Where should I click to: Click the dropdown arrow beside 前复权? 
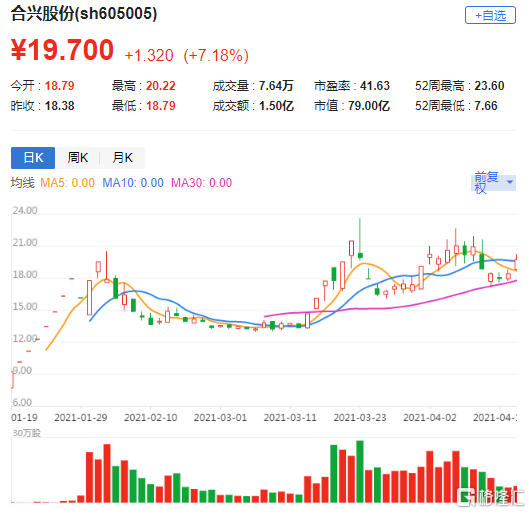tap(510, 182)
